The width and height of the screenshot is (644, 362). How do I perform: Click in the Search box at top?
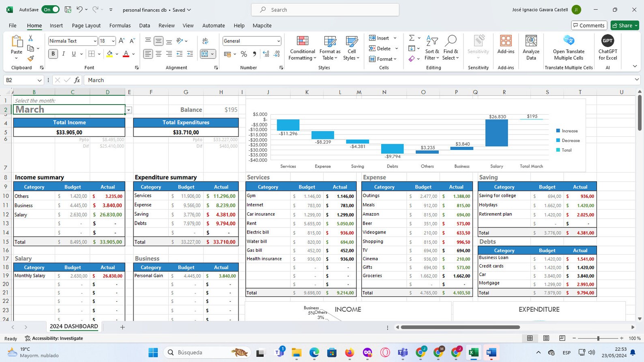tap(325, 10)
